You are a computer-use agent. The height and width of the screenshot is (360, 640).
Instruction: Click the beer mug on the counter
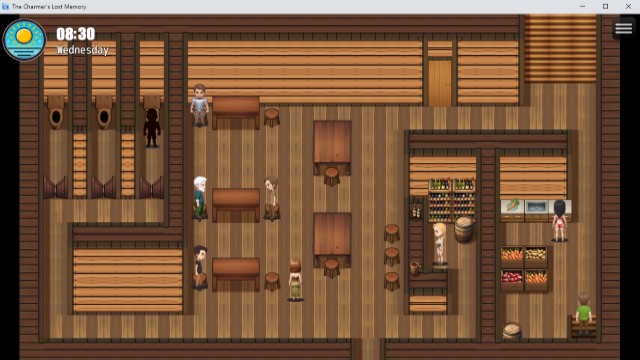[415, 268]
